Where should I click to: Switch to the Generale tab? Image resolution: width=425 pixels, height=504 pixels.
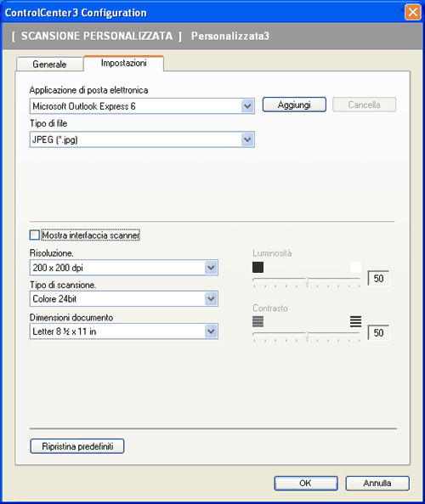click(50, 64)
